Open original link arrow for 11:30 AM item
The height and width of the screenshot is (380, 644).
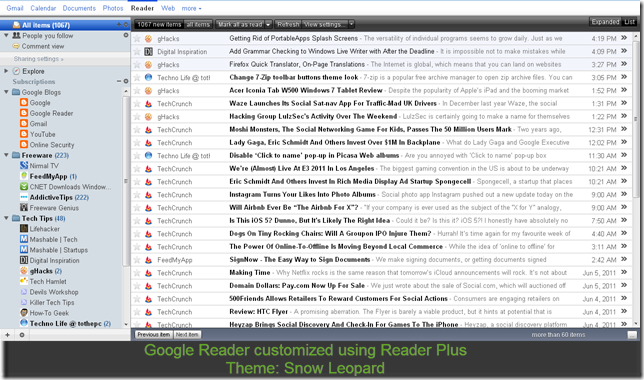624,155
